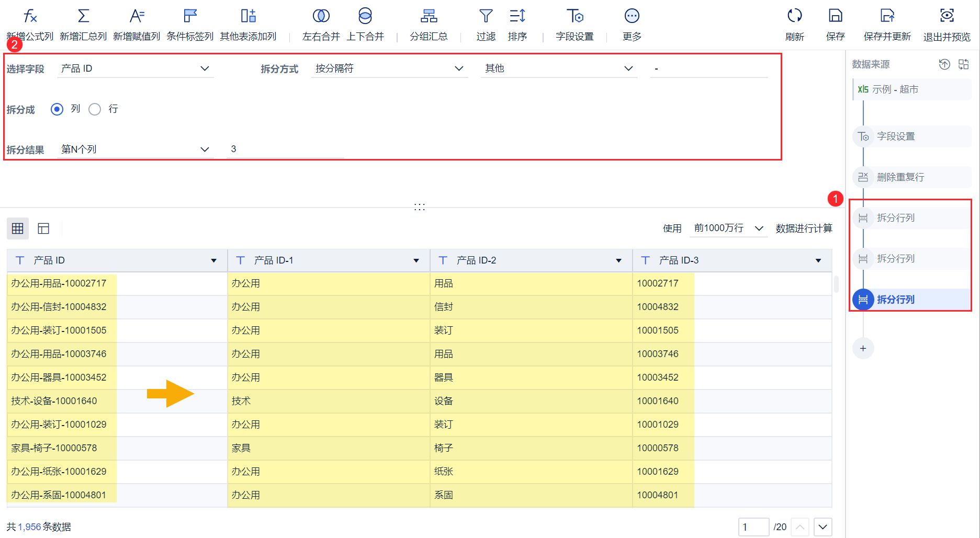Open the conditional label column tool

(x=190, y=24)
